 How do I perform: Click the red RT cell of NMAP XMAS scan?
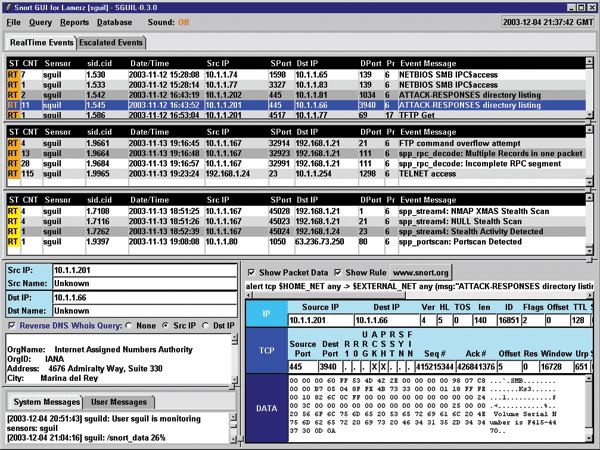[13, 210]
